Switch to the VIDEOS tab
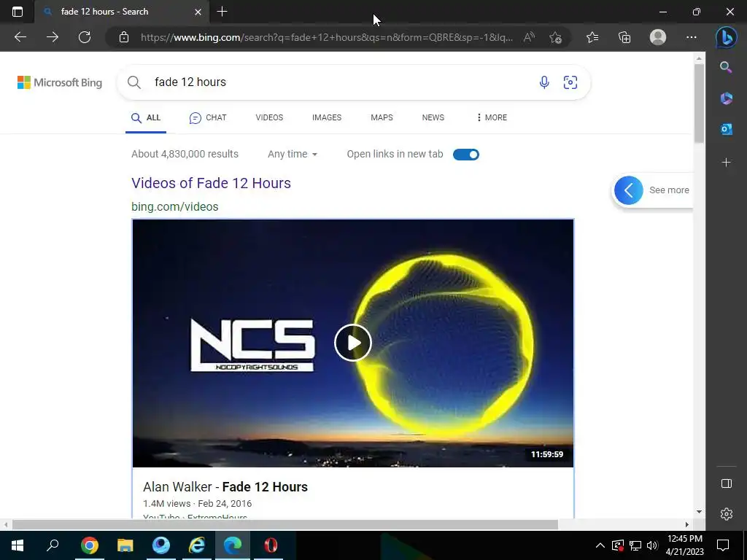The width and height of the screenshot is (747, 560). pos(269,117)
